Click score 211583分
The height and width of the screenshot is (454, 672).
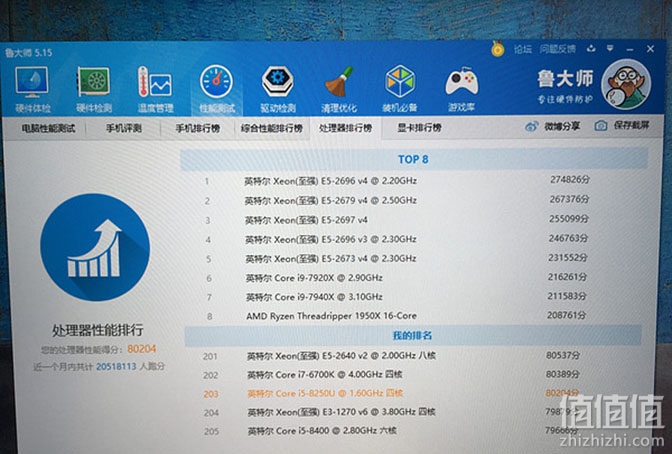567,296
